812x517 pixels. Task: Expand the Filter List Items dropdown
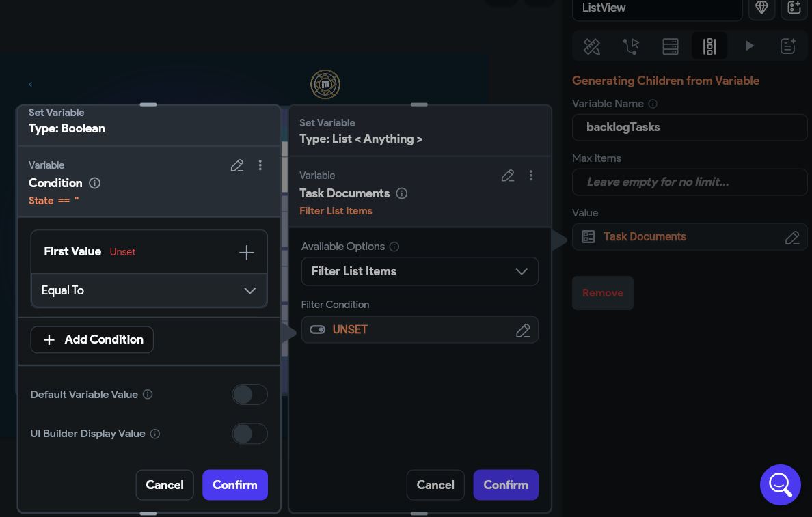pos(420,272)
